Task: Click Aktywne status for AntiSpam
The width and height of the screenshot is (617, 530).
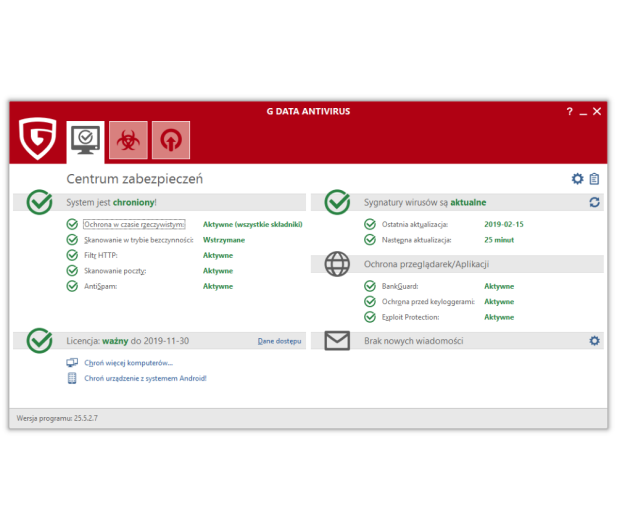Action: [218, 286]
